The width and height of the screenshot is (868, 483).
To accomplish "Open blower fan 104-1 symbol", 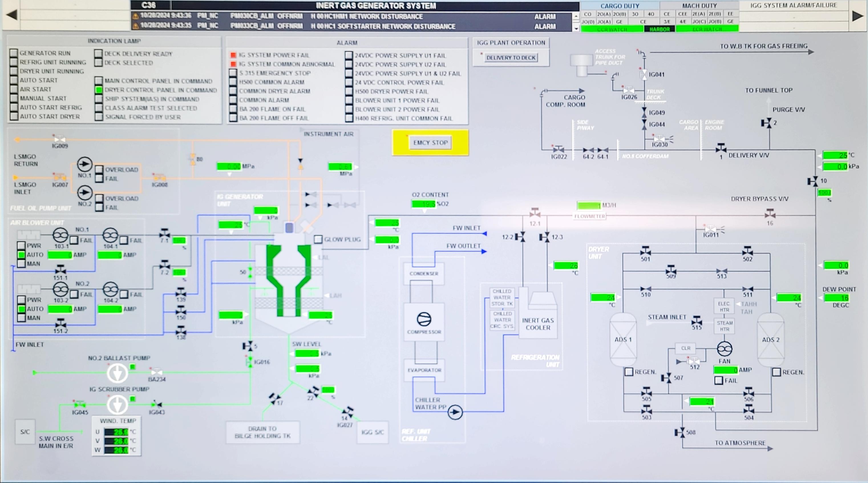I will coord(110,235).
